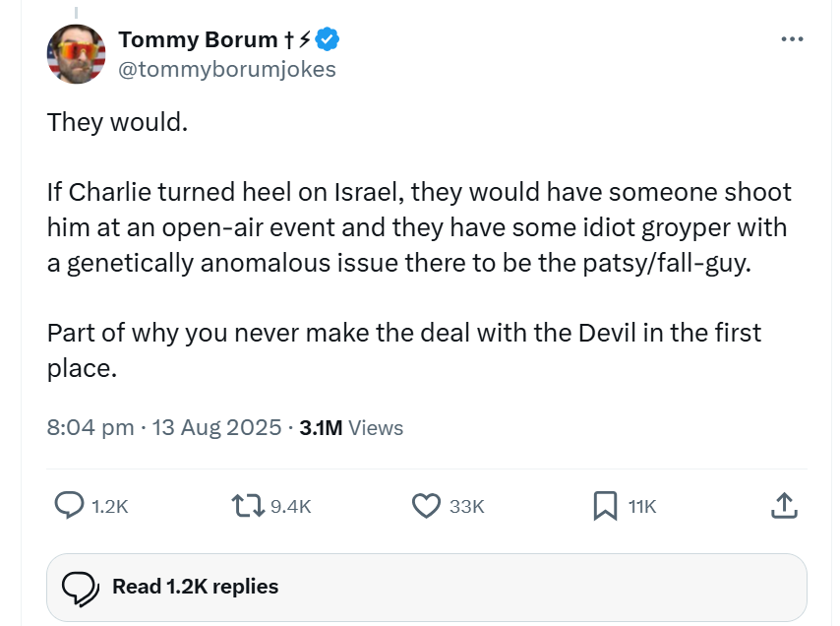Click the lightning bolt emoji after the name
The height and width of the screenshot is (626, 840).
coord(304,39)
